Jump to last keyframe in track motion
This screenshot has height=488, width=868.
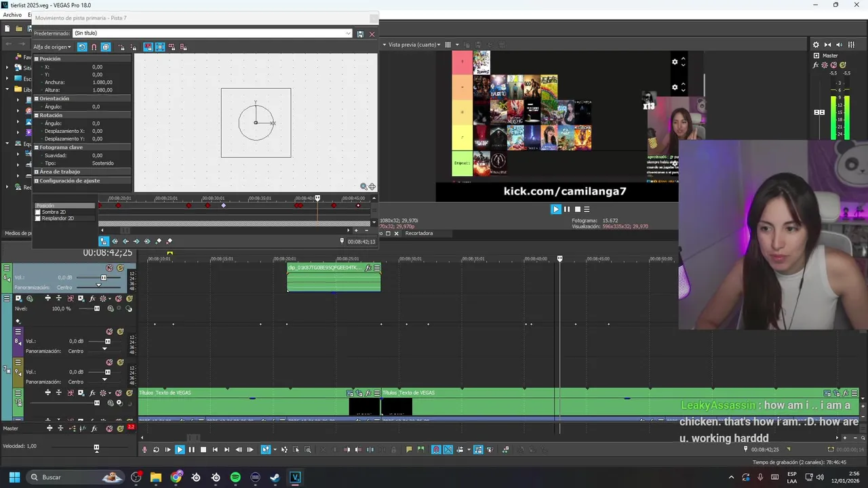click(147, 241)
